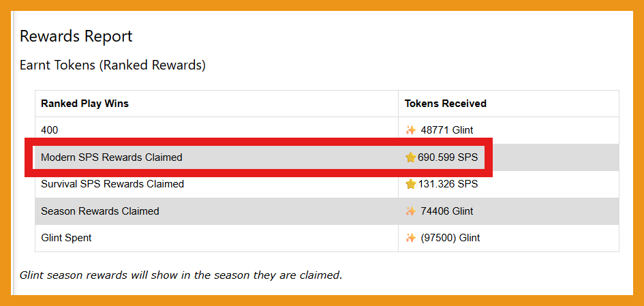Select the 74406 Glint value
The height and width of the screenshot is (306, 644).
(x=447, y=211)
